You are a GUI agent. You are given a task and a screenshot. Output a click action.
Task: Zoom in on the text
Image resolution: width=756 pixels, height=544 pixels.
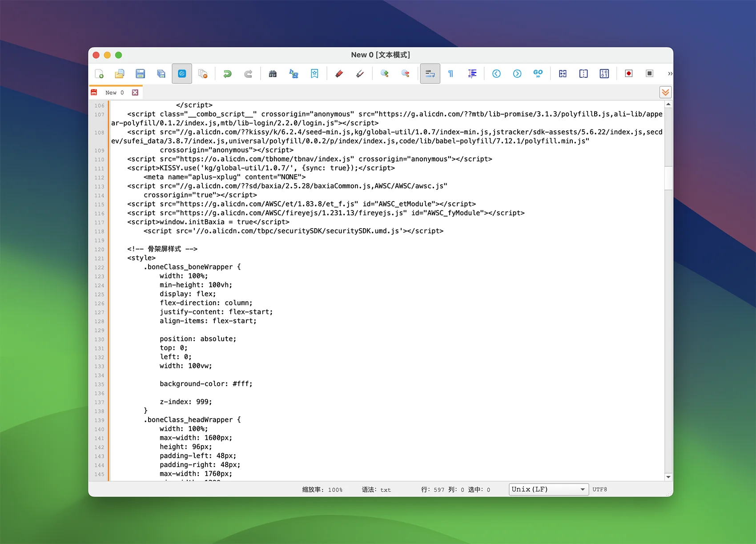384,74
